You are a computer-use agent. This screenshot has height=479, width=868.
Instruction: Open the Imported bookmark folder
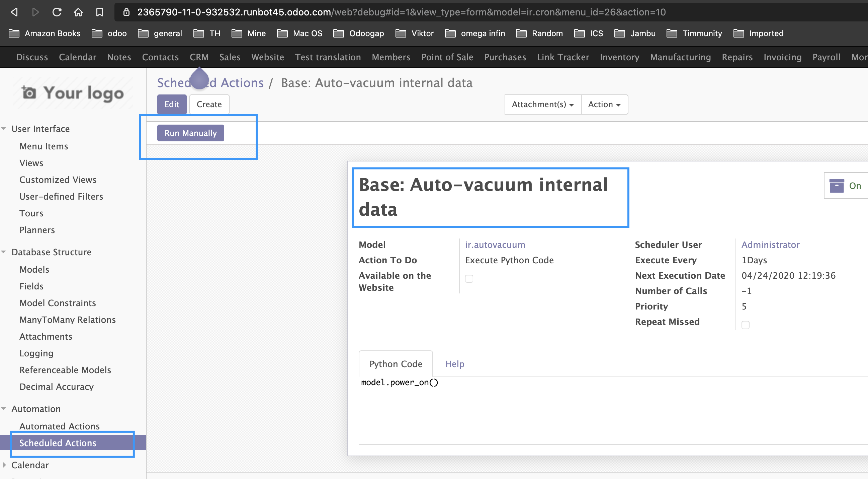click(758, 33)
